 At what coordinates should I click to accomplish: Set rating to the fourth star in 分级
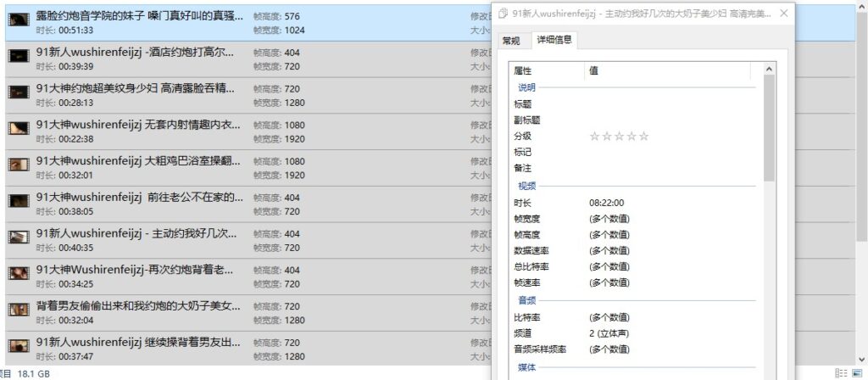[631, 137]
